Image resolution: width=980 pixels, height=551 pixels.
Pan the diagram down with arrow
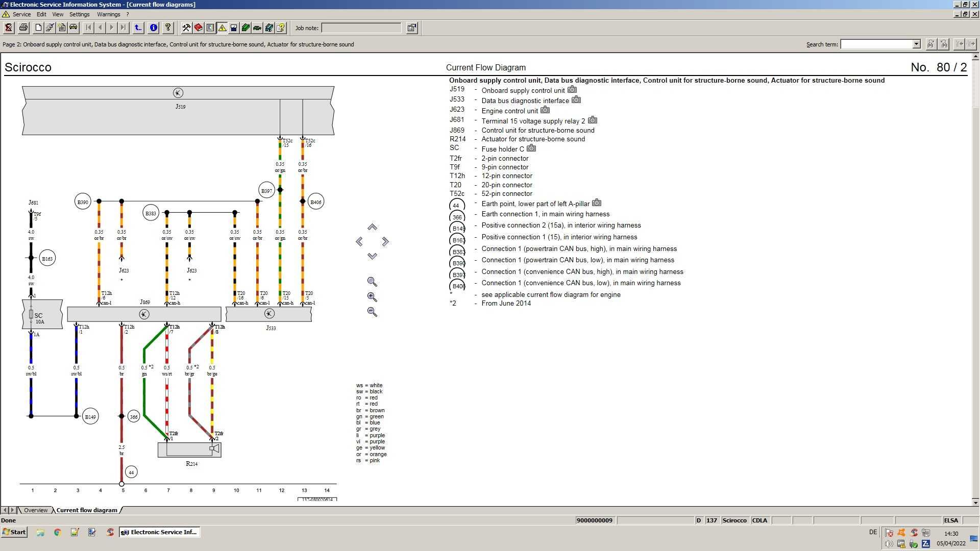click(x=372, y=256)
